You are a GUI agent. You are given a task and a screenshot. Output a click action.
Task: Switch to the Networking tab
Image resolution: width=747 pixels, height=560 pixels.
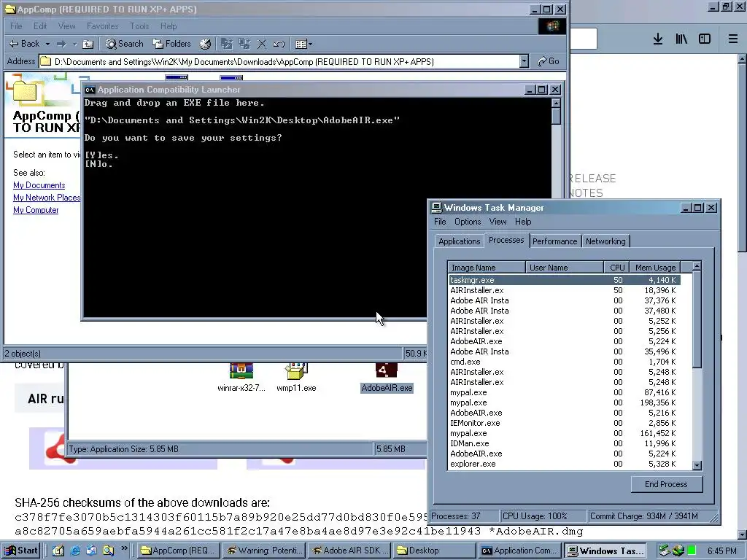click(605, 241)
